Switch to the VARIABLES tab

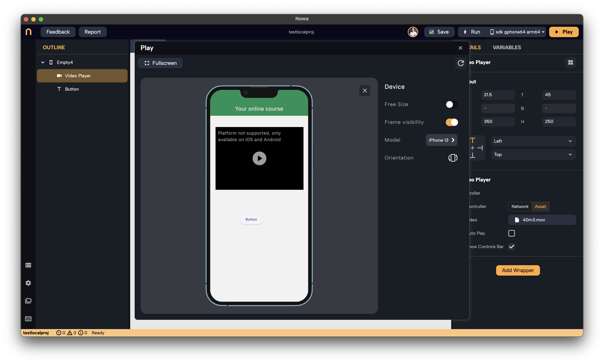(507, 48)
